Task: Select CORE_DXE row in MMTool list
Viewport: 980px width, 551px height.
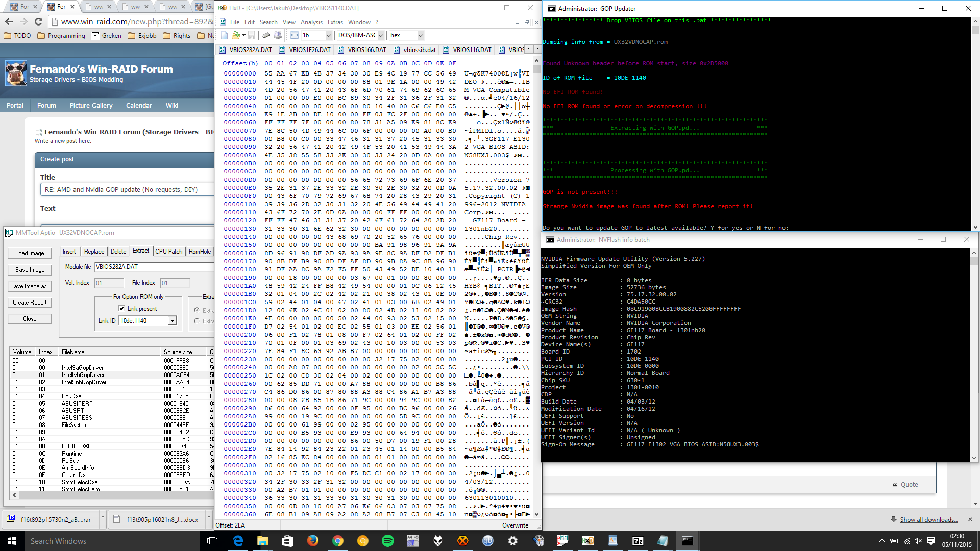Action: (111, 446)
